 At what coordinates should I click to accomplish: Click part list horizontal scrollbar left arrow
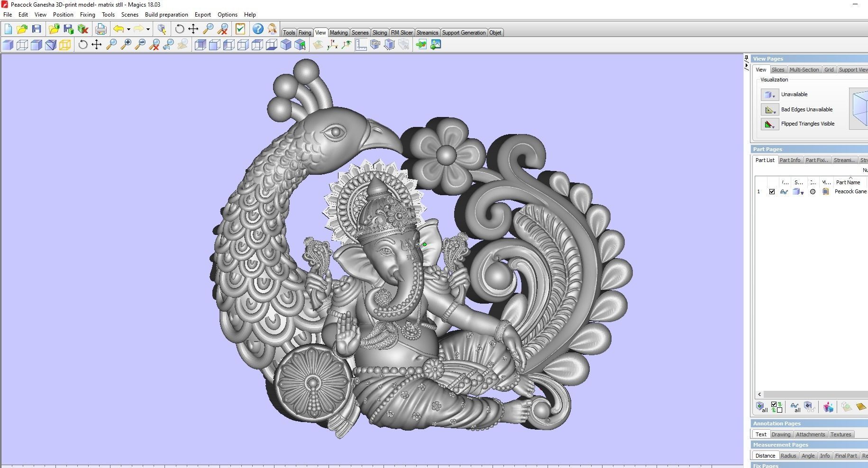click(759, 394)
